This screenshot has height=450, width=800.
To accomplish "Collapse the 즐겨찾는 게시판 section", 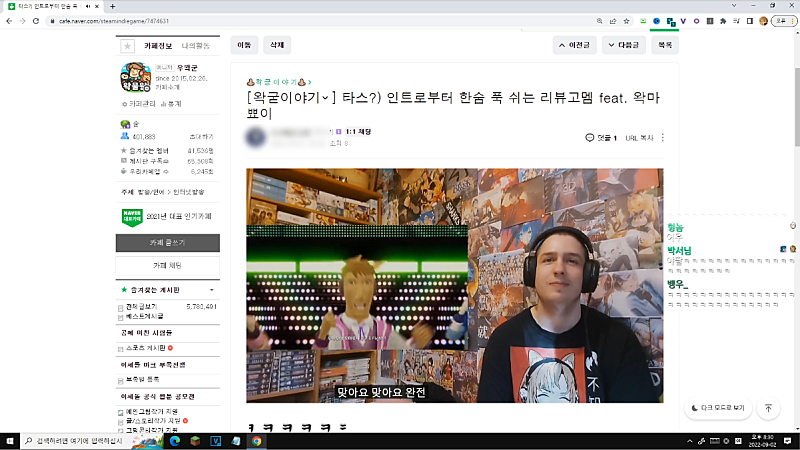I will click(211, 290).
